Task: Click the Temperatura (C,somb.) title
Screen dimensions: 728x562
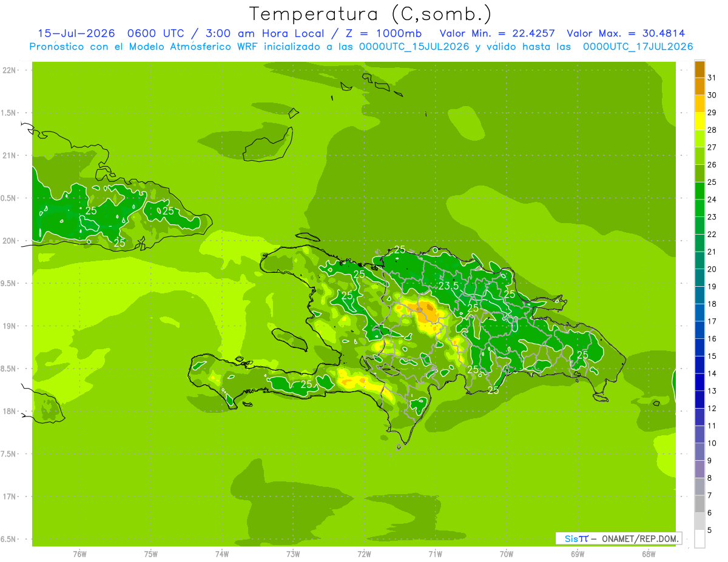Action: (371, 14)
